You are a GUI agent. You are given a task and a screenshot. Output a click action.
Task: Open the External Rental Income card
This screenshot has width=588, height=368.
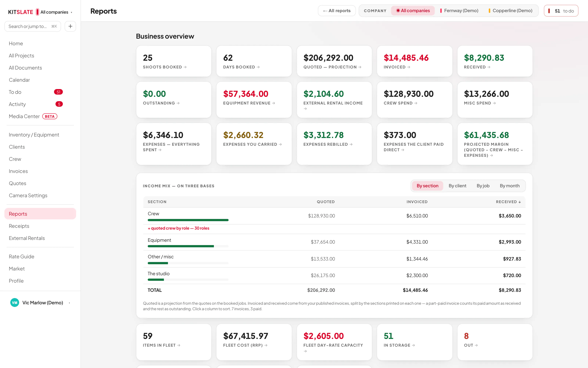[334, 100]
